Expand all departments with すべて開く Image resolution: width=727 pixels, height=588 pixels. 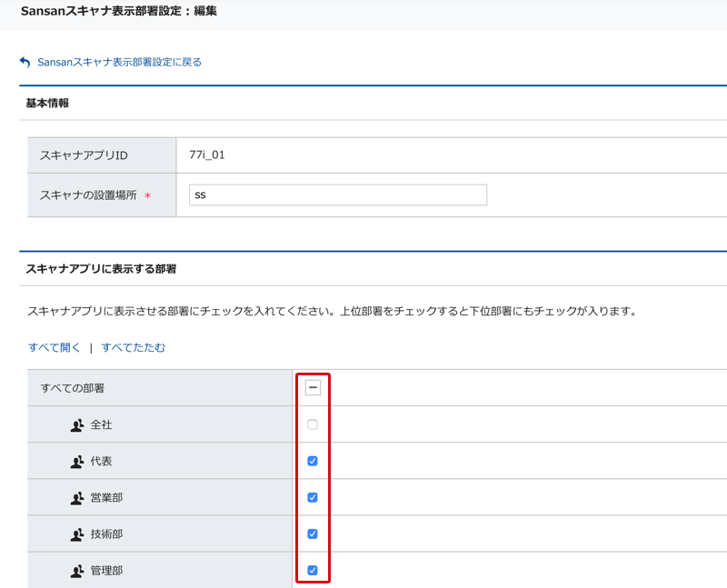pos(55,347)
